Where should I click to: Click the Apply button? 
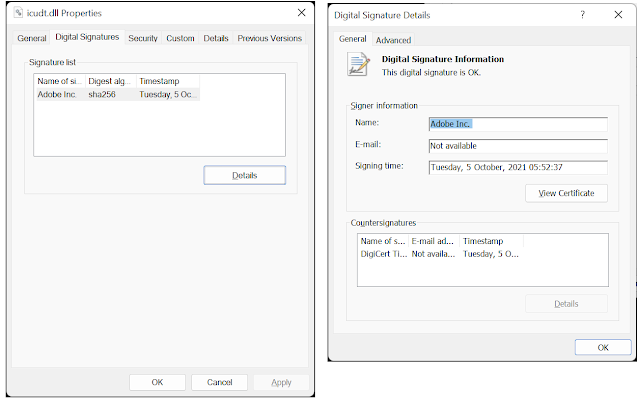pyautogui.click(x=281, y=383)
